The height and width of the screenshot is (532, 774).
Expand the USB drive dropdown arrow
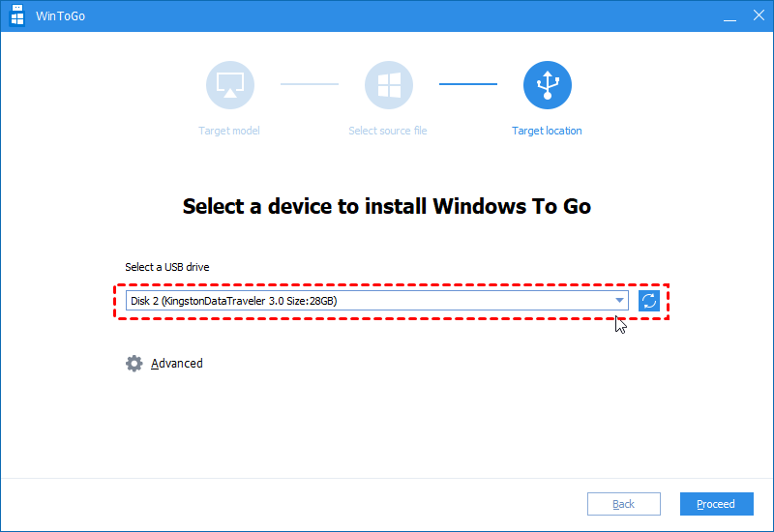click(619, 301)
